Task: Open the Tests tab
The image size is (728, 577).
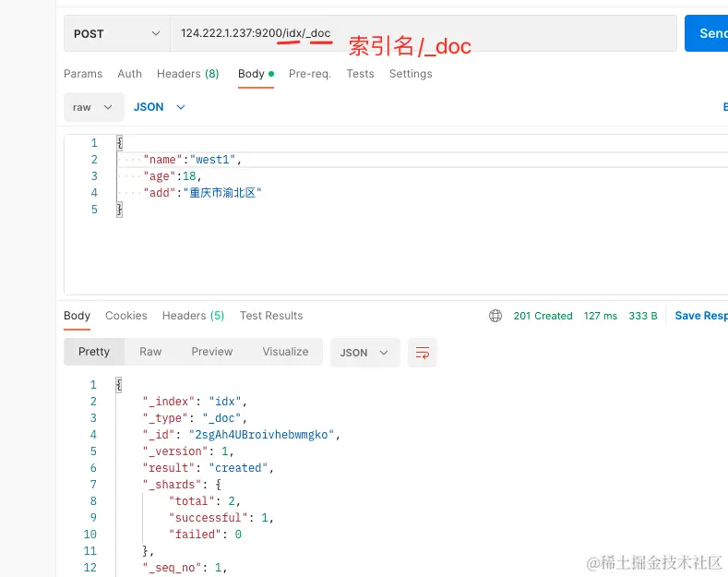Action: click(x=360, y=74)
